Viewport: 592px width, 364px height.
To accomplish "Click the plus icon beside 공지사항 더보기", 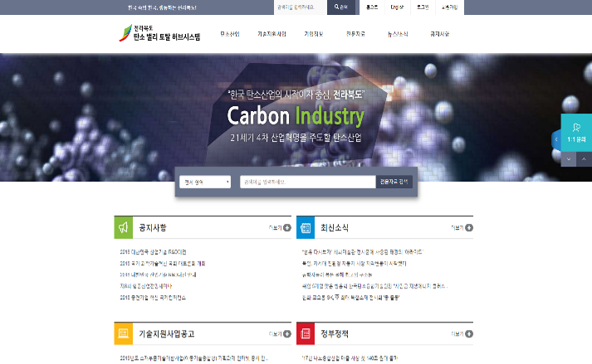I will click(x=287, y=228).
